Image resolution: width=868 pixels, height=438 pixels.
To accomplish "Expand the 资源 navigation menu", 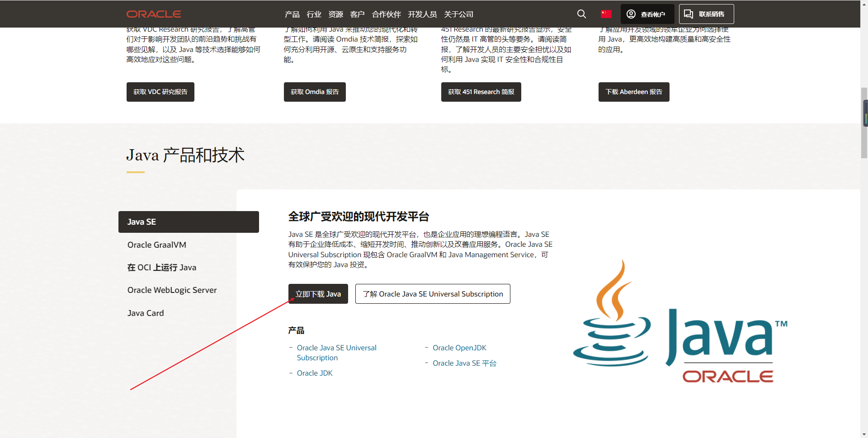I will point(335,14).
